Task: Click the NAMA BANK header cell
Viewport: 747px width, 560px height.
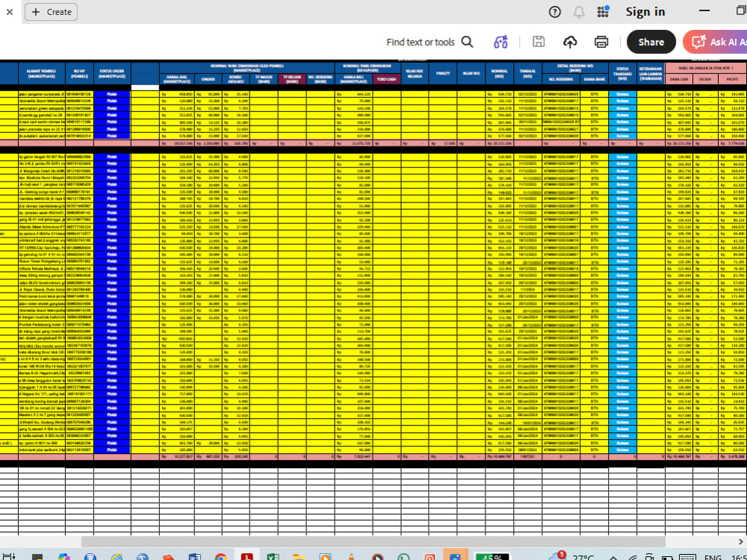Action: 594,80
